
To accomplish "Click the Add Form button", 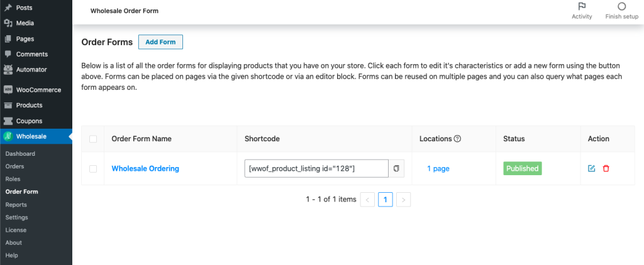I will pos(160,42).
